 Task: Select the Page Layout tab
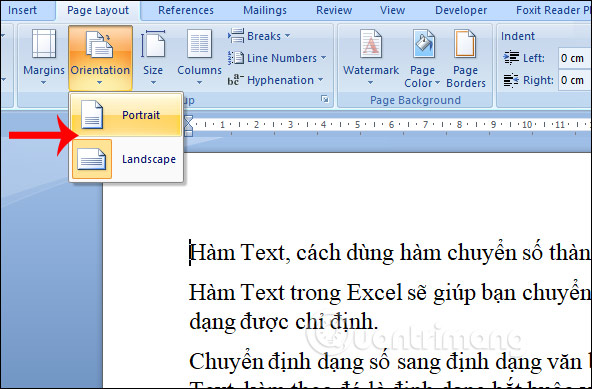[98, 10]
